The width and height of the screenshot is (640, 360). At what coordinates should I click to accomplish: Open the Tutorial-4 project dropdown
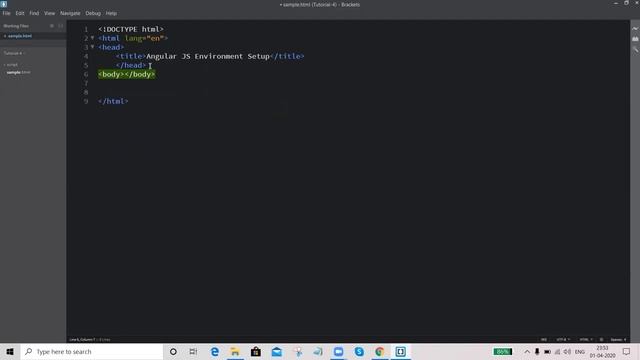pyautogui.click(x=14, y=53)
